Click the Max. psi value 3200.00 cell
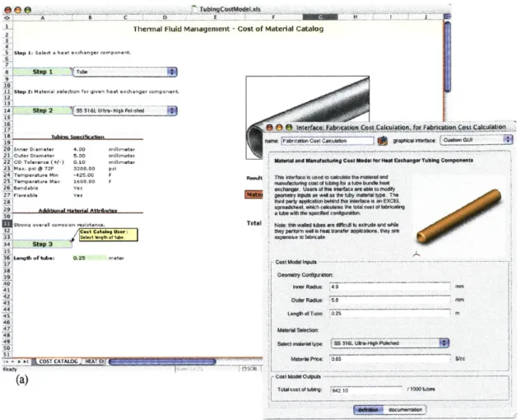The width and height of the screenshot is (521, 420). tap(84, 169)
